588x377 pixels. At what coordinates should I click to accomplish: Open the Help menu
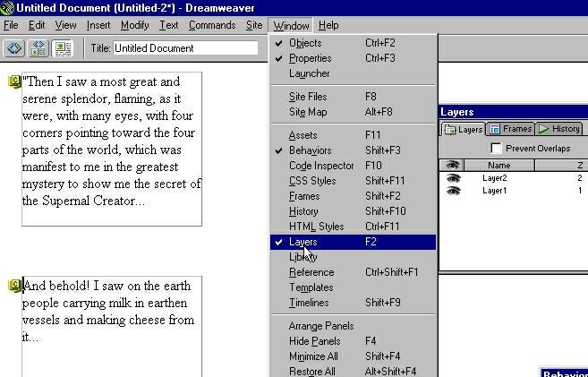(x=328, y=25)
